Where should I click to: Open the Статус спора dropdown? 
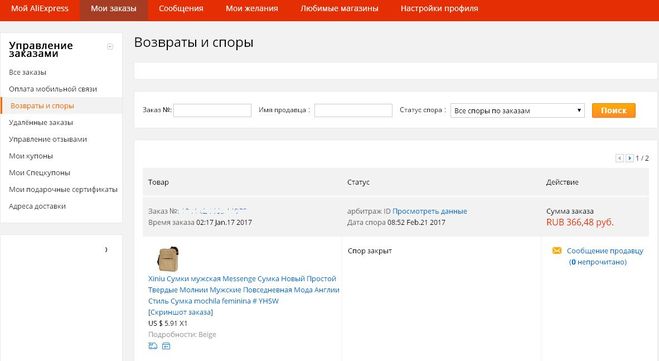pyautogui.click(x=517, y=111)
